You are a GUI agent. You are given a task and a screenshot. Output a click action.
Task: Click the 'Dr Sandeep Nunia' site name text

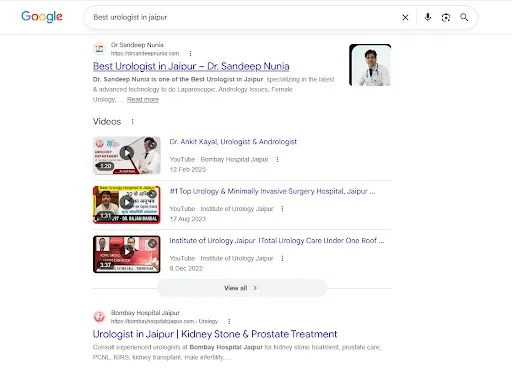(x=137, y=45)
